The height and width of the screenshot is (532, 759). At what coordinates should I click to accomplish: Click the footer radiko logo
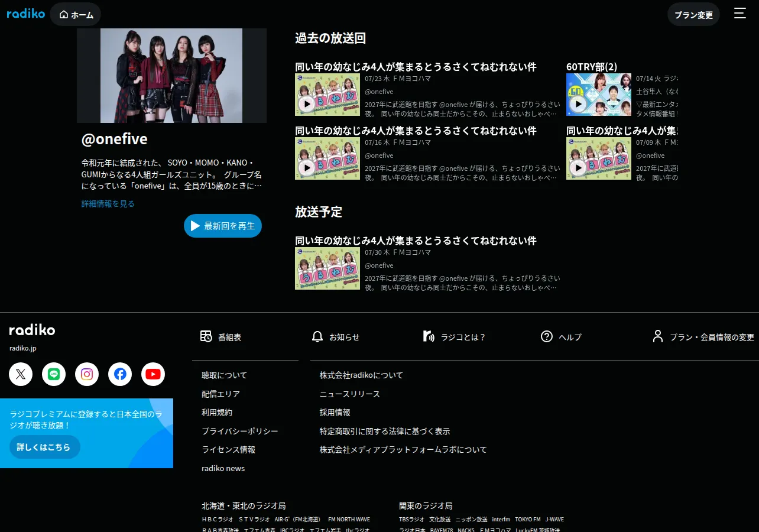pos(32,330)
